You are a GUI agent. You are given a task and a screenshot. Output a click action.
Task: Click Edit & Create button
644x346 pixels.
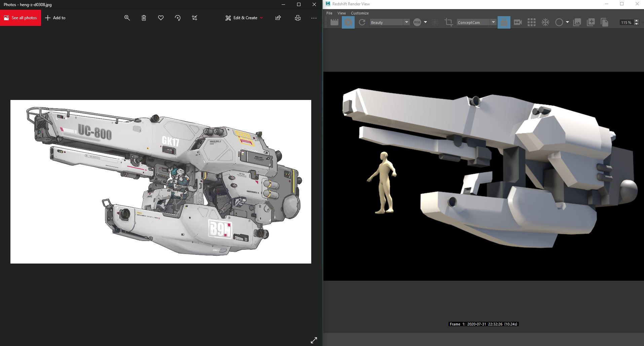244,18
